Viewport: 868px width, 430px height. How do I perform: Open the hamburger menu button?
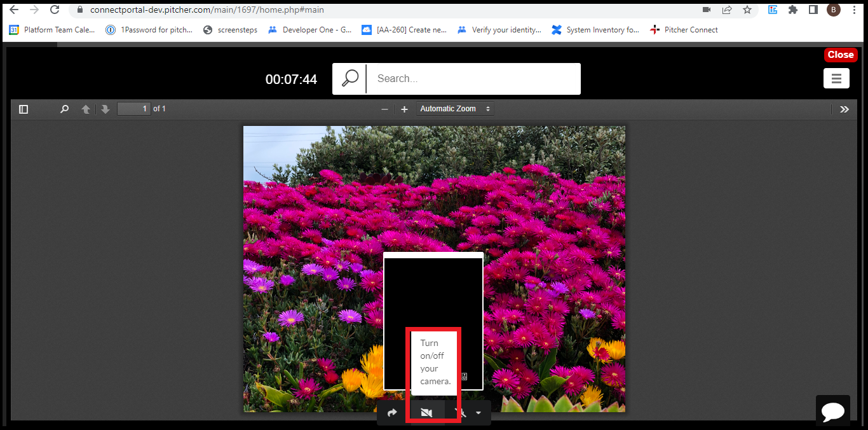click(x=836, y=78)
